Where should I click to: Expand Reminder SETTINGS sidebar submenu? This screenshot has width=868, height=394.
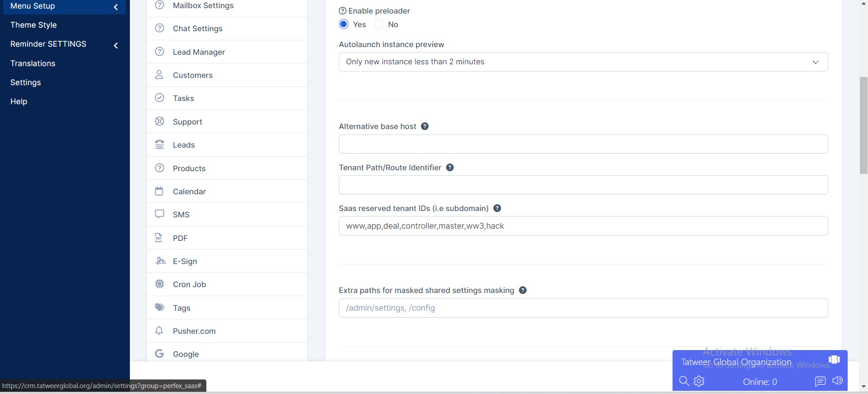[64, 44]
